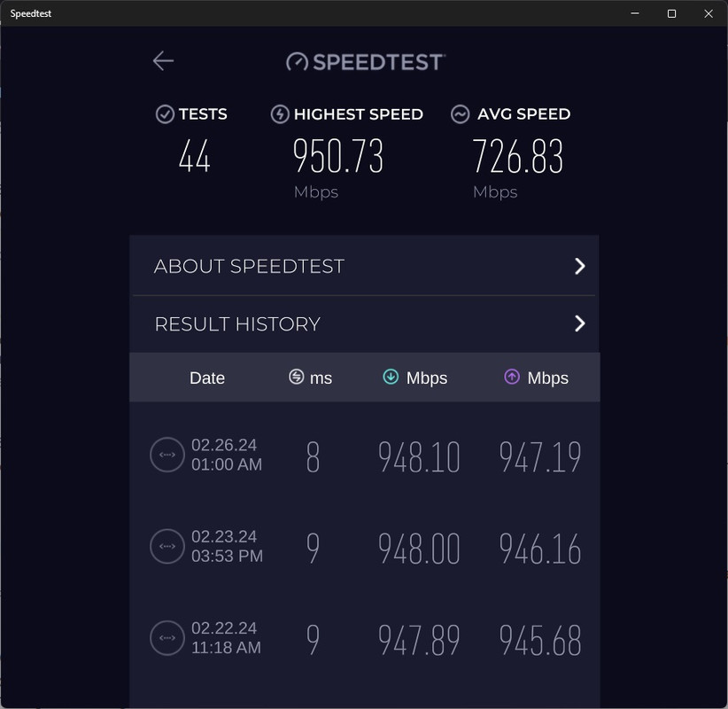Click the tests count 44
Image resolution: width=728 pixels, height=709 pixels.
195,157
